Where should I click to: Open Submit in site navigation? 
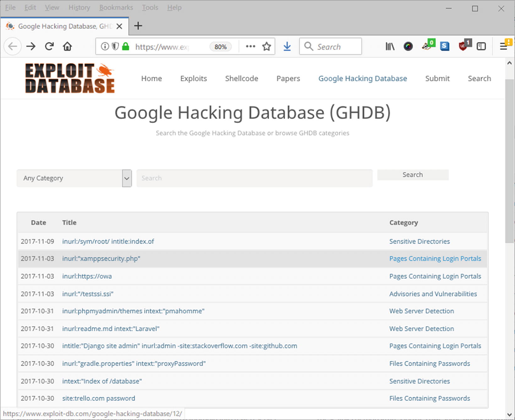click(x=437, y=78)
